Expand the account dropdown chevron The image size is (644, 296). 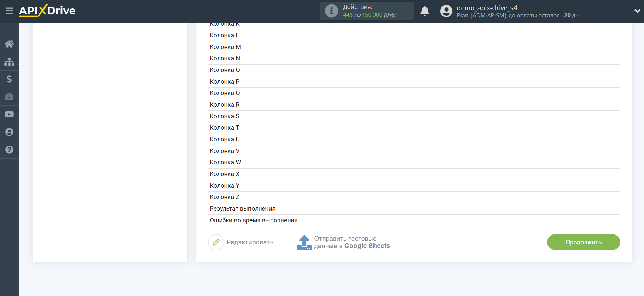pos(637,11)
